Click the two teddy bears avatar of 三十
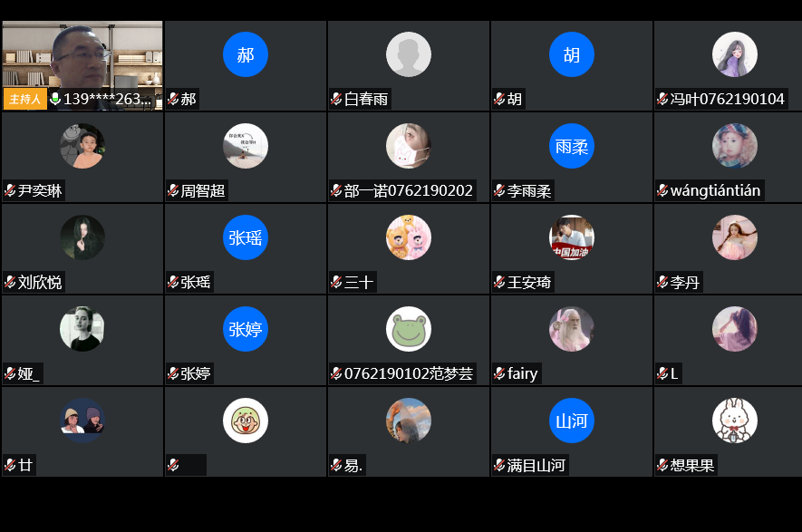Screen dimensions: 802x532 point(409,237)
